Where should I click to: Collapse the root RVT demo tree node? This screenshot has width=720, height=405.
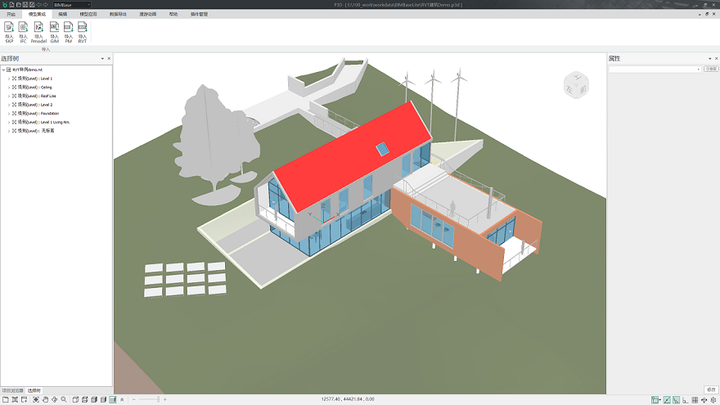tap(3, 70)
